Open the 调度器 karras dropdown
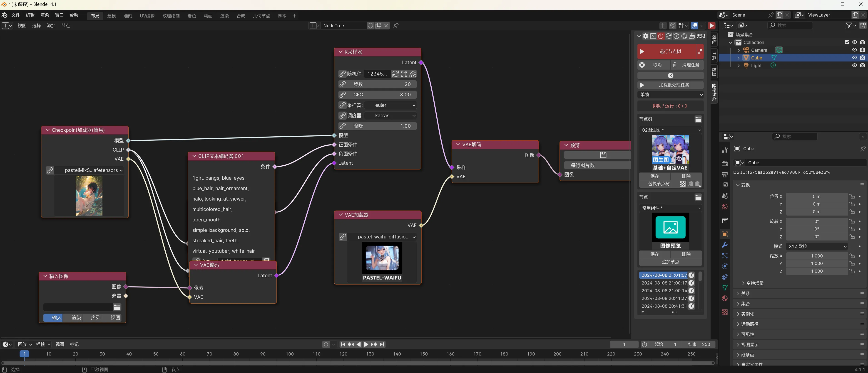This screenshot has width=868, height=373. click(x=390, y=115)
